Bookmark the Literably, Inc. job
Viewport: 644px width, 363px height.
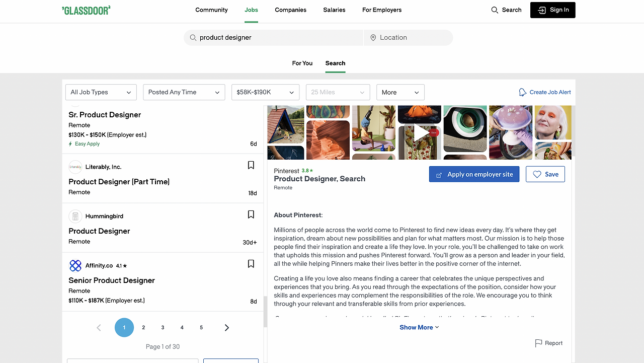coord(251,165)
